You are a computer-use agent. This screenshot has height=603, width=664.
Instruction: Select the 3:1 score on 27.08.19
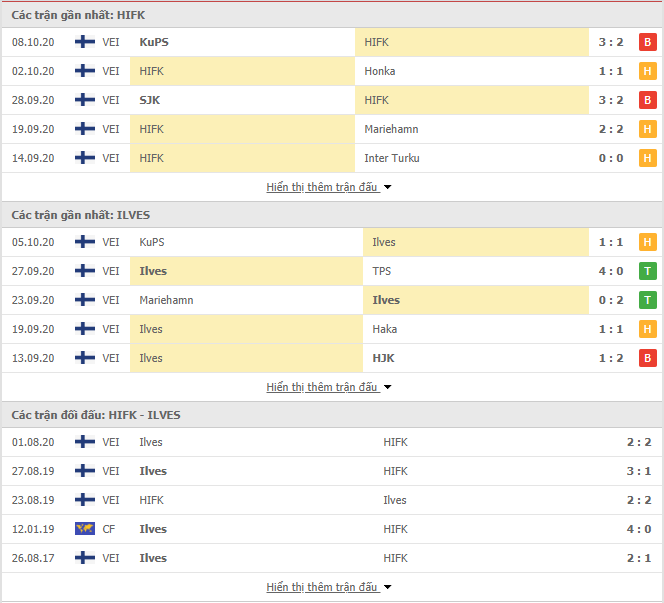[x=639, y=471]
